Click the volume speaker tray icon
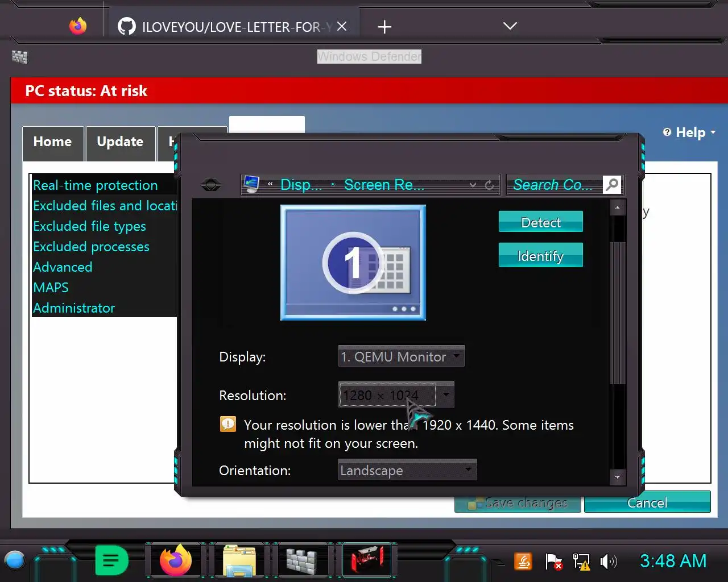 608,562
